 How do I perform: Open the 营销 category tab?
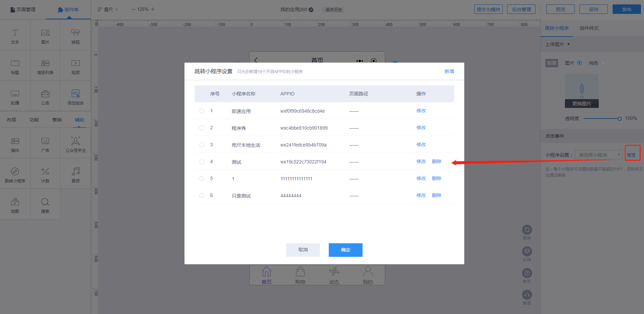point(57,120)
